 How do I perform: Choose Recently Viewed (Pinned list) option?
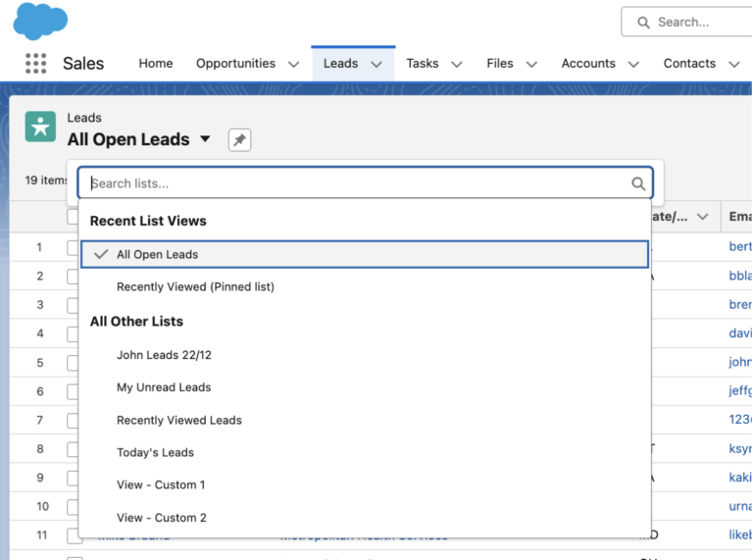[195, 287]
